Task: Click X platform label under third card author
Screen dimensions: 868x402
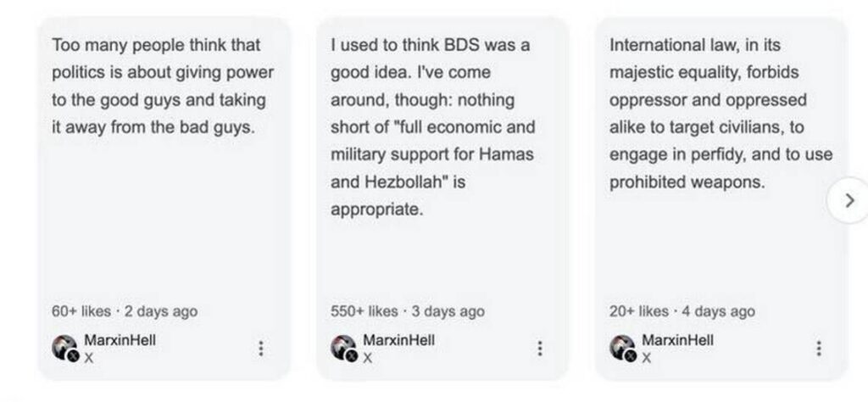Action: coord(647,358)
